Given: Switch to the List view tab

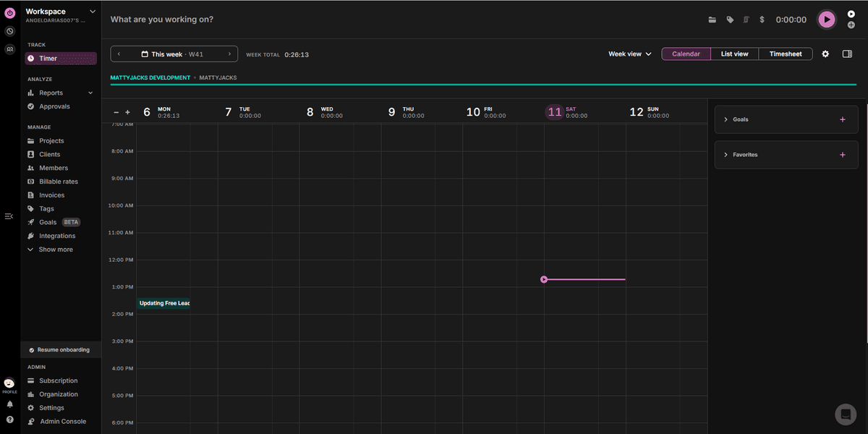Looking at the screenshot, I should pyautogui.click(x=734, y=54).
